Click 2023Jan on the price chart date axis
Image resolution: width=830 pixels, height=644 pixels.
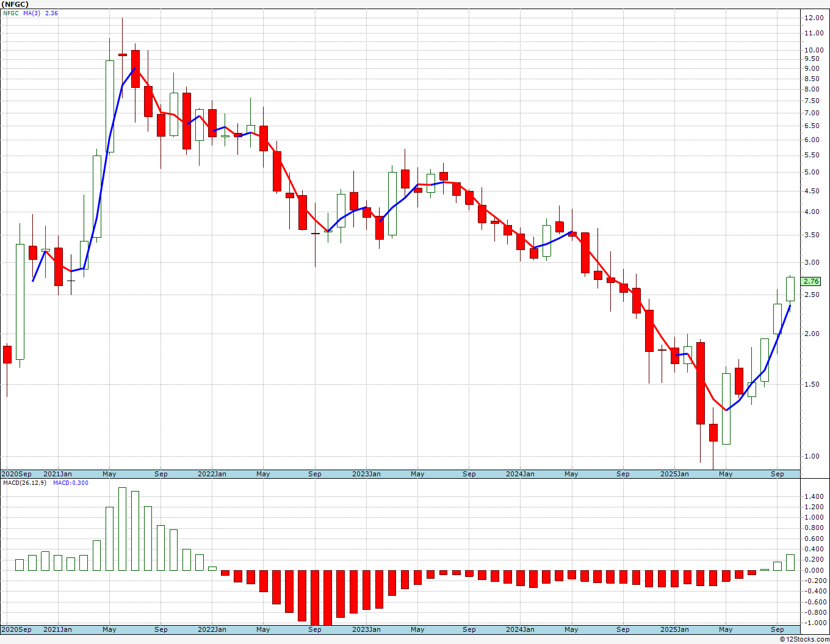click(366, 474)
